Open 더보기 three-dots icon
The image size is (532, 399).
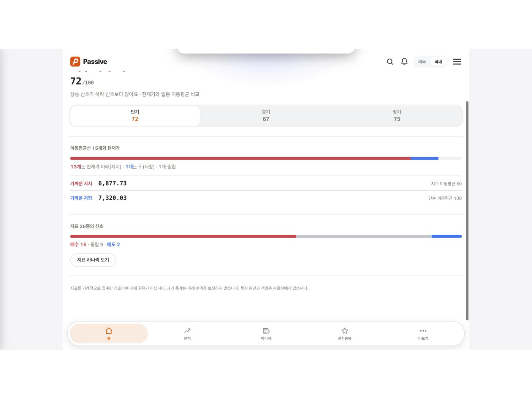tap(423, 331)
